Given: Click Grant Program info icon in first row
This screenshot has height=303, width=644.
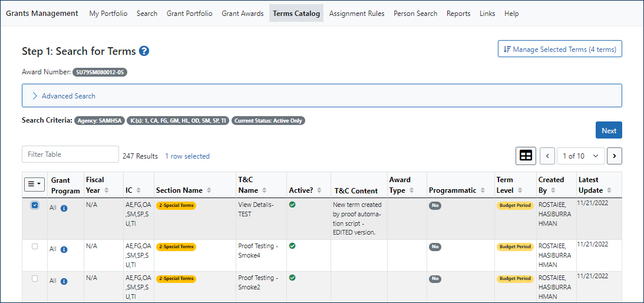Looking at the screenshot, I should pos(64,208).
